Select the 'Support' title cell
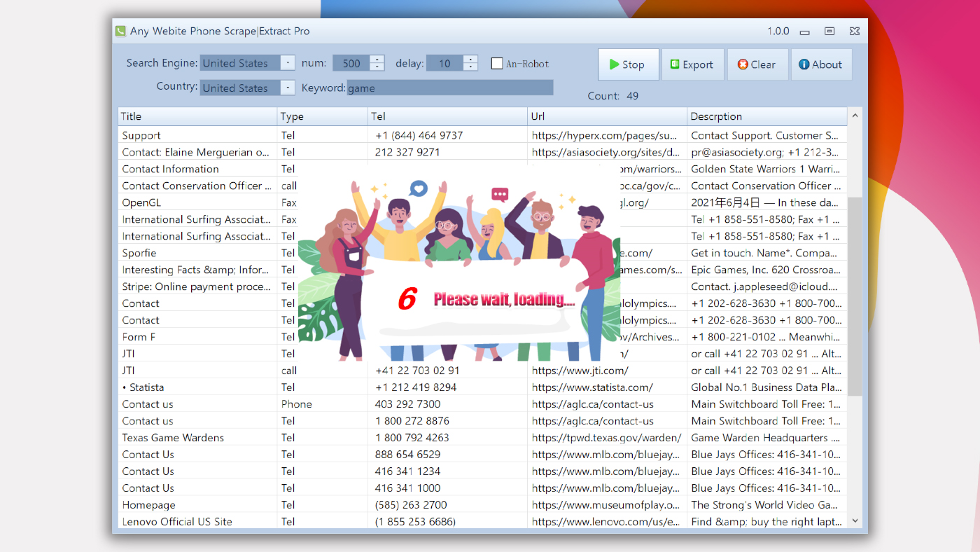This screenshot has width=980, height=552. click(197, 135)
